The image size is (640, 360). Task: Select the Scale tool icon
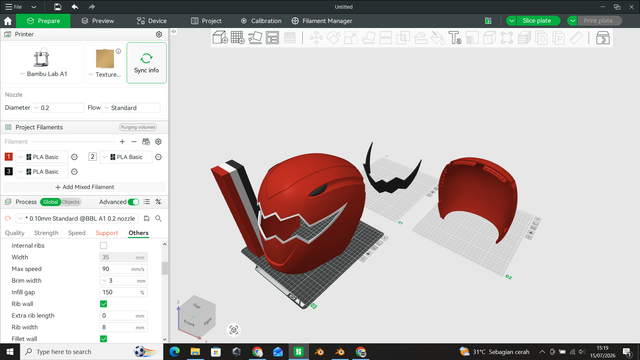[351, 38]
